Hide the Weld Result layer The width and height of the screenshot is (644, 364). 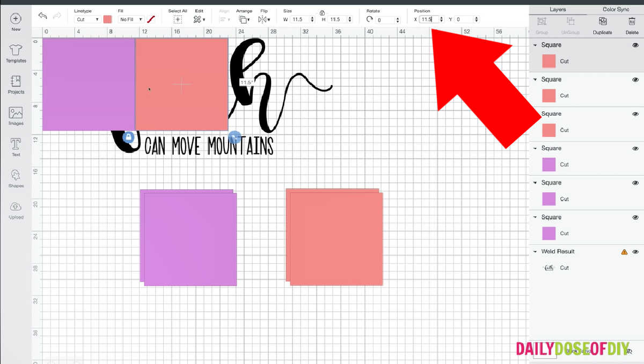[x=635, y=252]
